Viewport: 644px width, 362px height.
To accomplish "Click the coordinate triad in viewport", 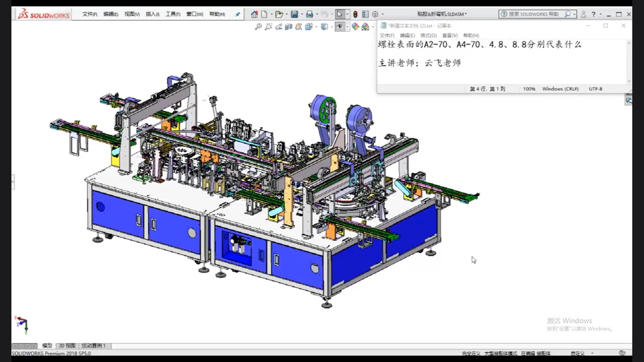I will 22,325.
